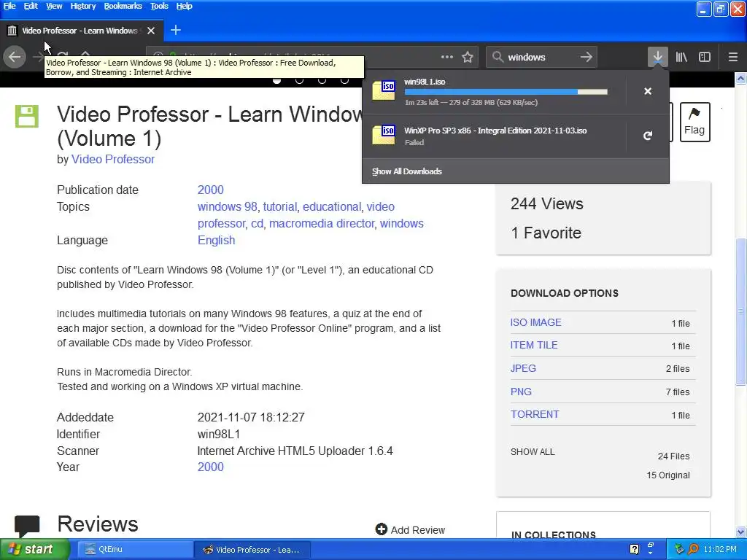Screen dimensions: 747x560
Task: Select the third carousel dot indicator
Action: pyautogui.click(x=322, y=80)
